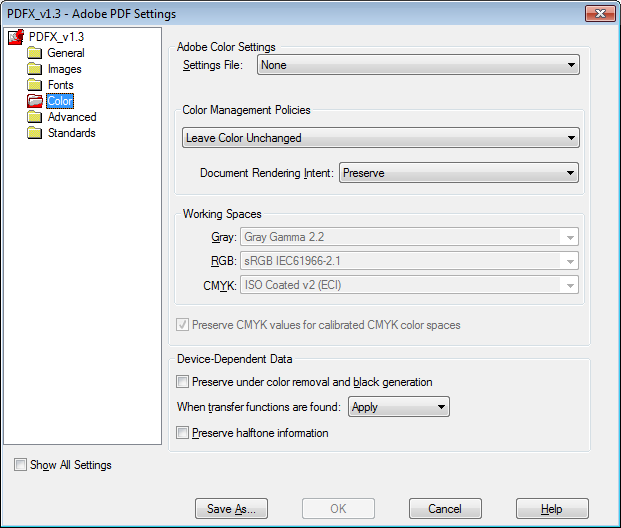Enable Preserve under color removal and black generation

point(182,382)
